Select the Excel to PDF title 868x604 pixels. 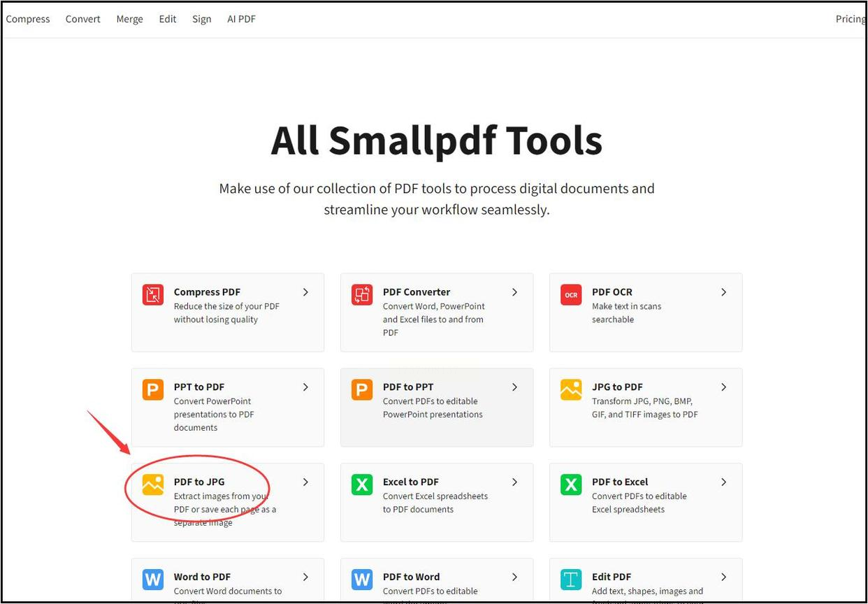[411, 482]
